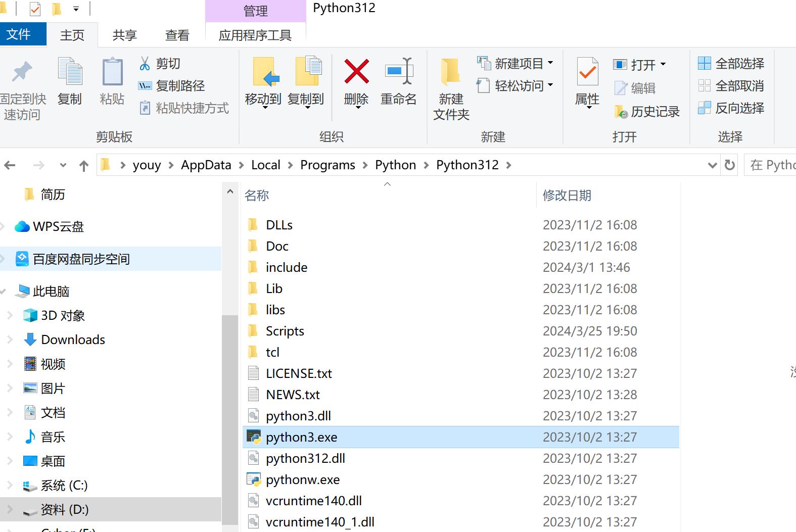796x532 pixels.
Task: Open the recent locations dropdown arrow
Action: coord(63,165)
